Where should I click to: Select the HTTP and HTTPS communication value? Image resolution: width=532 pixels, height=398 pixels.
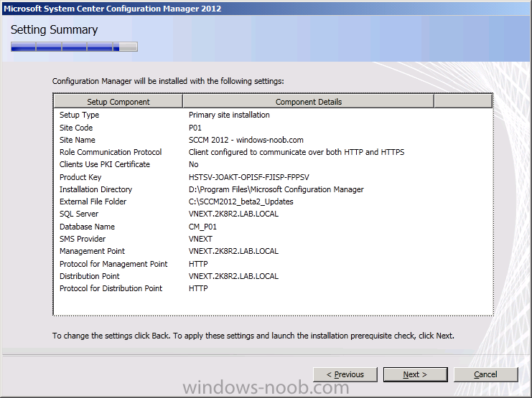click(297, 152)
